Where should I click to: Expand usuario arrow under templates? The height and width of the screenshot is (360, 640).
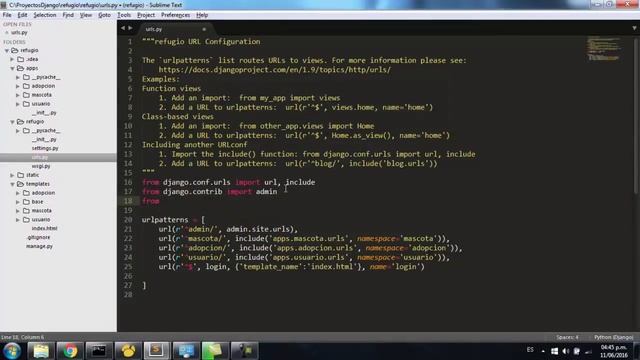[x=18, y=220]
